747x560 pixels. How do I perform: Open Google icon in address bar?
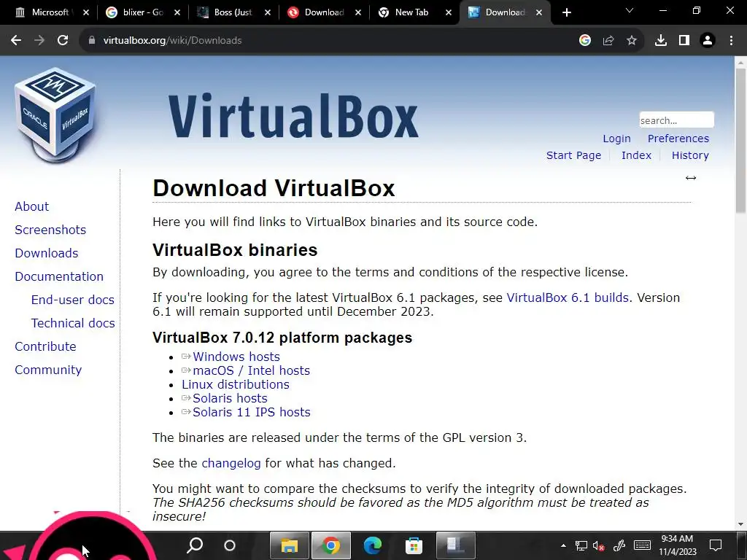(x=585, y=41)
